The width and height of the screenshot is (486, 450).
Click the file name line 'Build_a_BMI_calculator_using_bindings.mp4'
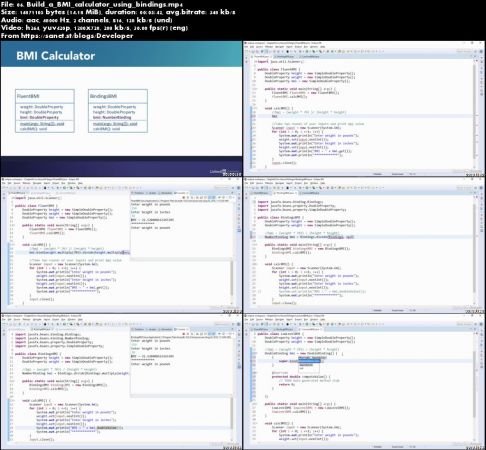click(92, 4)
